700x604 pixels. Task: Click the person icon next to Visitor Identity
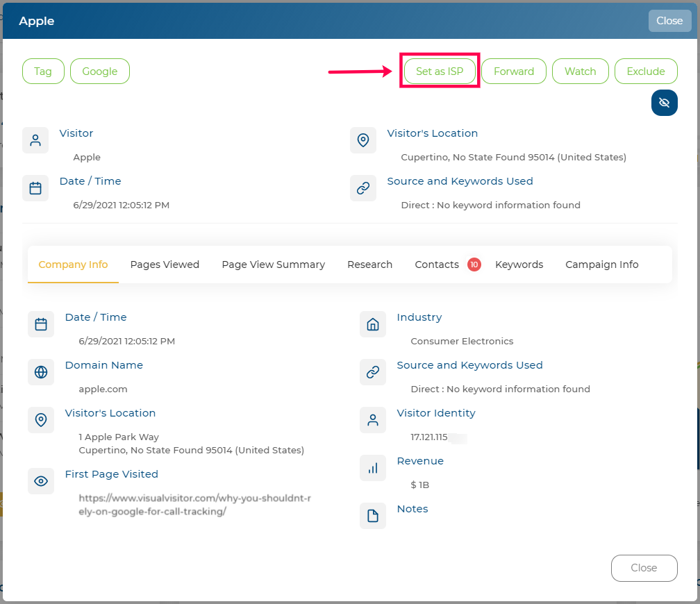(373, 419)
